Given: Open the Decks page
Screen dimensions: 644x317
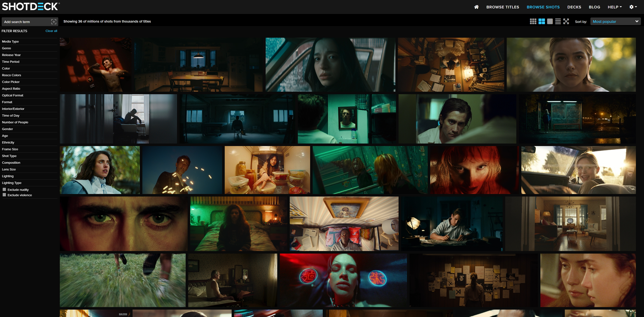Looking at the screenshot, I should pos(574,7).
